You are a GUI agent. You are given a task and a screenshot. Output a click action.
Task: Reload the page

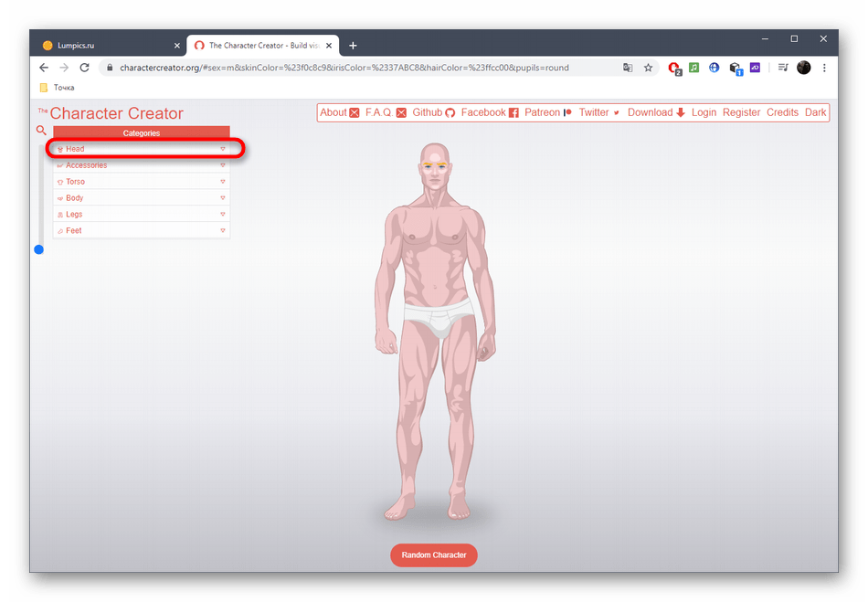[85, 68]
